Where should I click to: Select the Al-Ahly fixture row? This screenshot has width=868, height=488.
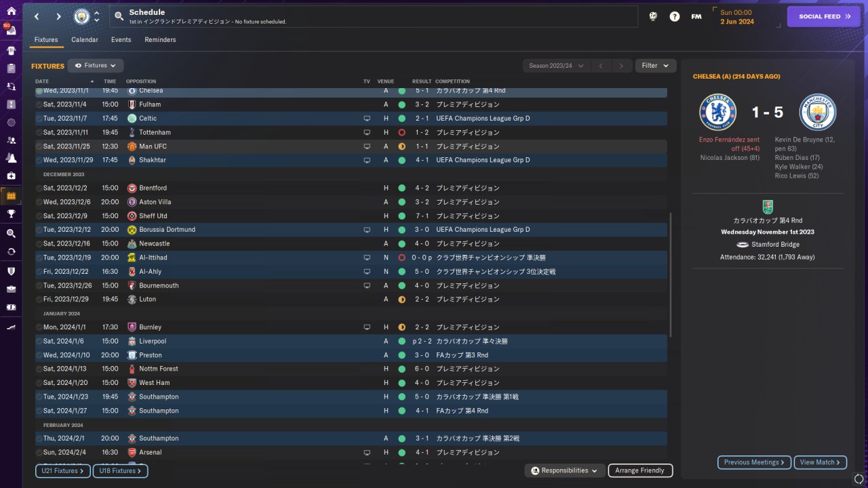pyautogui.click(x=351, y=271)
